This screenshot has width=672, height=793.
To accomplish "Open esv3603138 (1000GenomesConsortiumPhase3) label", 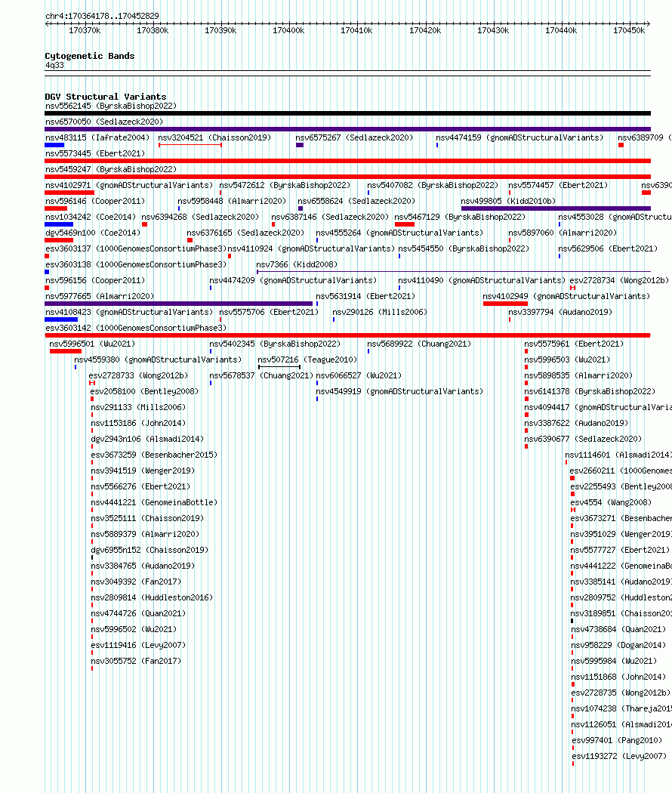I will pos(136,264).
